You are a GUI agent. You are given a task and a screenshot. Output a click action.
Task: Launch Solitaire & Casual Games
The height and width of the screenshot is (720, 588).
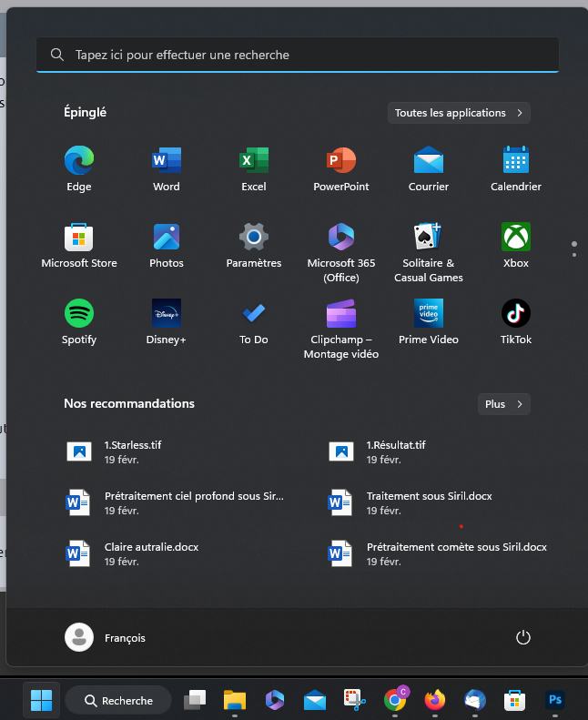click(429, 253)
